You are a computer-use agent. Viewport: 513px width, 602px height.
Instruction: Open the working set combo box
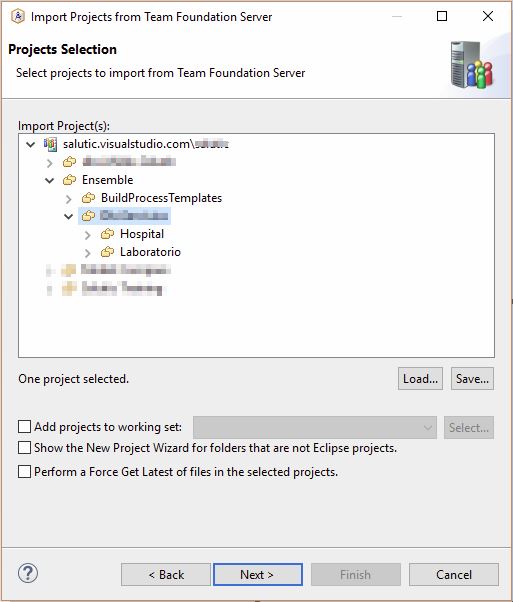[315, 427]
